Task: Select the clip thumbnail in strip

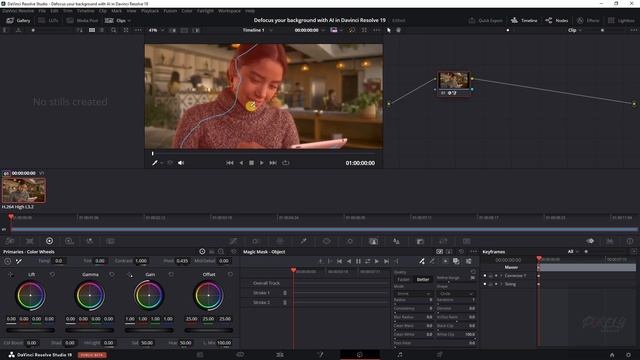Action: pos(24,190)
